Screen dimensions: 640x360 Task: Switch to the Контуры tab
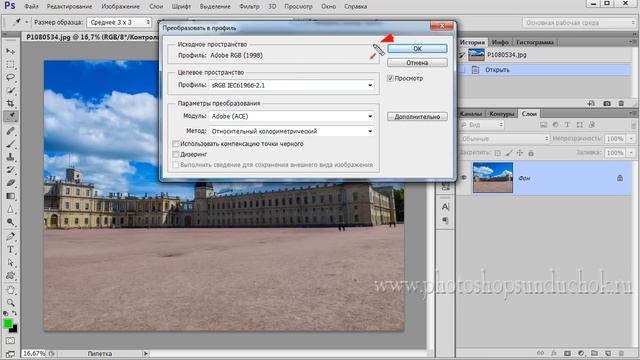pyautogui.click(x=501, y=114)
